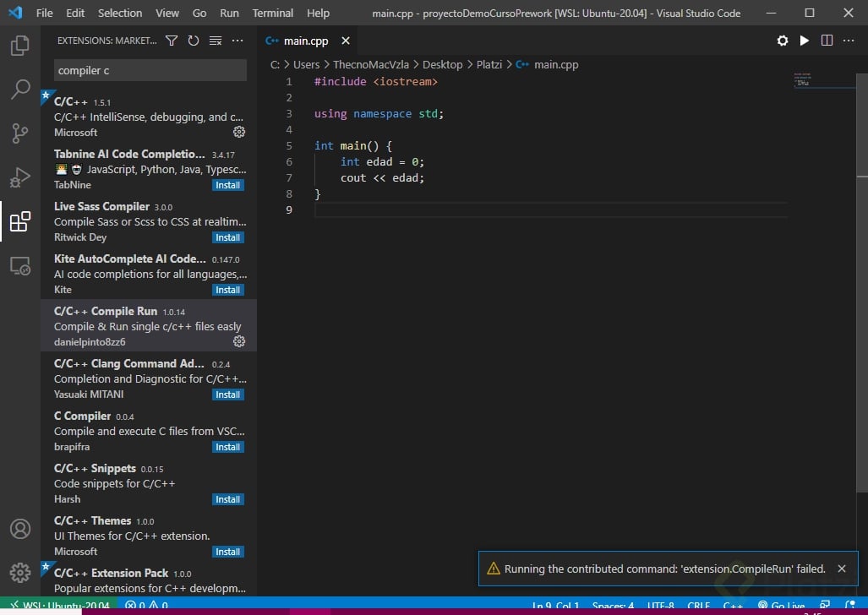Open the Terminal menu

point(273,13)
